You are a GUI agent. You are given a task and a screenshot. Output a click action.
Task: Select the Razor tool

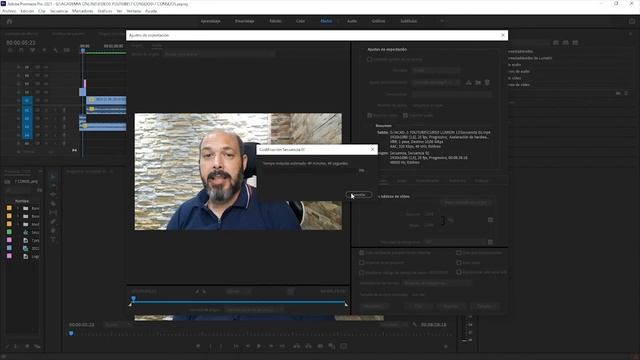point(53,204)
